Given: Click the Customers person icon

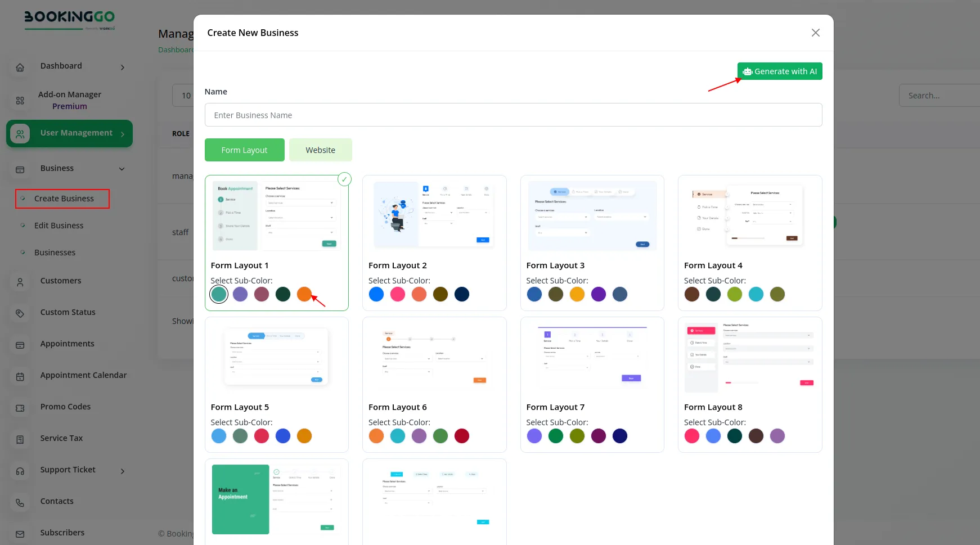Looking at the screenshot, I should 20,282.
